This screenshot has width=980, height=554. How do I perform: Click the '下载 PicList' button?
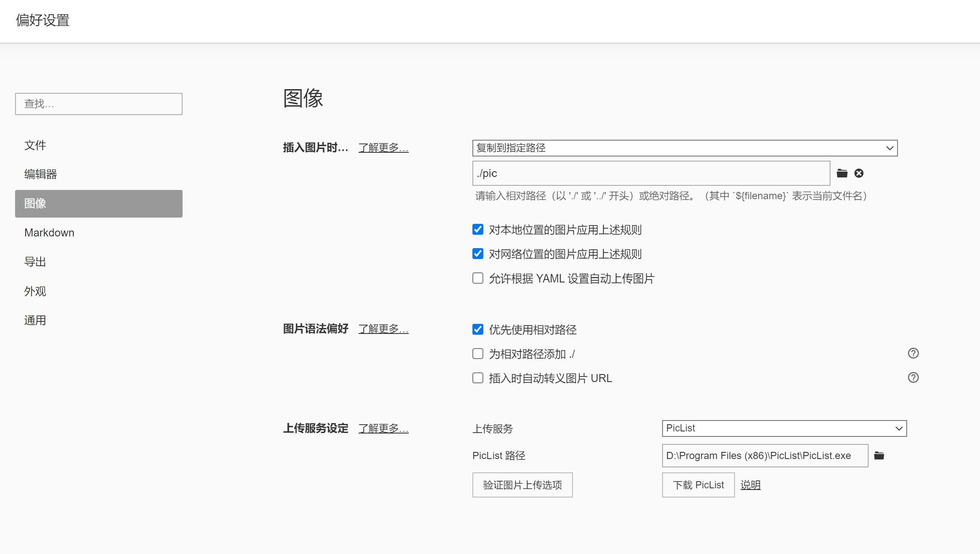coord(698,485)
